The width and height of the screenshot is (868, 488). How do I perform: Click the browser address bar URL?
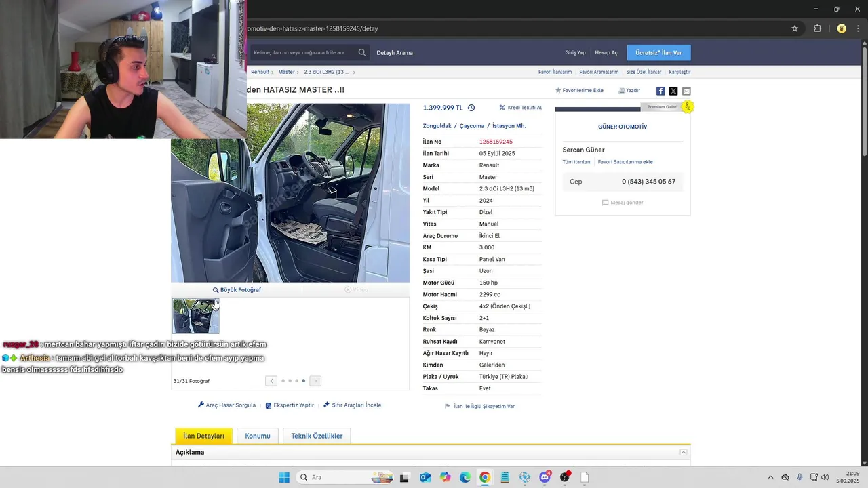click(x=313, y=28)
